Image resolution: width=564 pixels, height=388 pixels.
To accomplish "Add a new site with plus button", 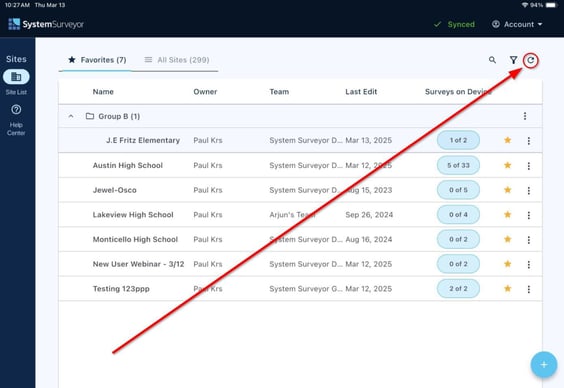I will tap(544, 365).
